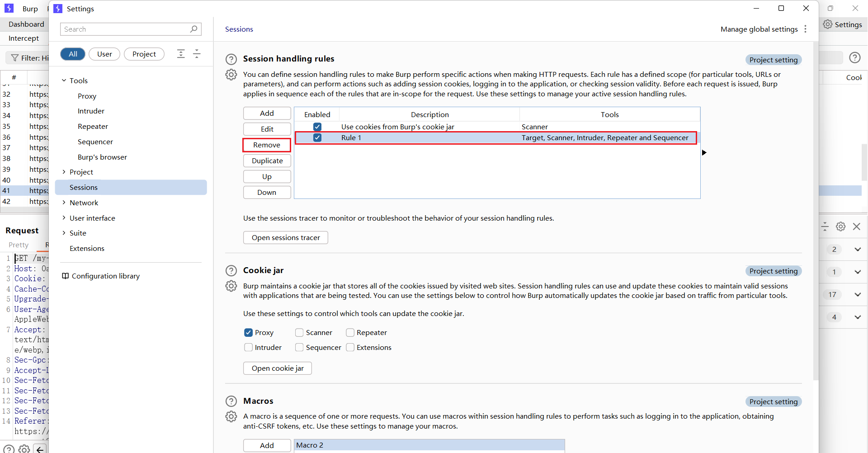
Task: Add a new session handling rule
Action: coord(267,113)
